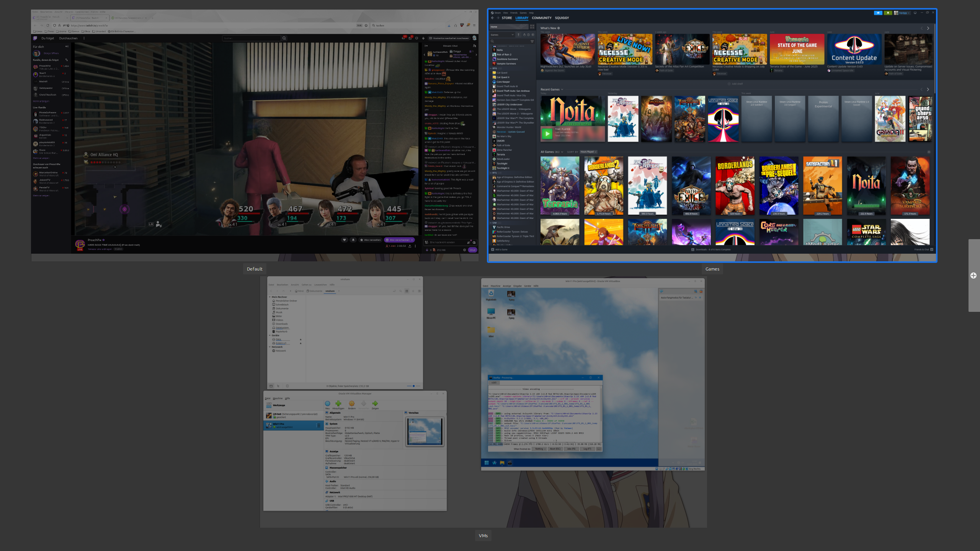Click What's New settings gear icon
The width and height of the screenshot is (980, 551).
click(559, 28)
